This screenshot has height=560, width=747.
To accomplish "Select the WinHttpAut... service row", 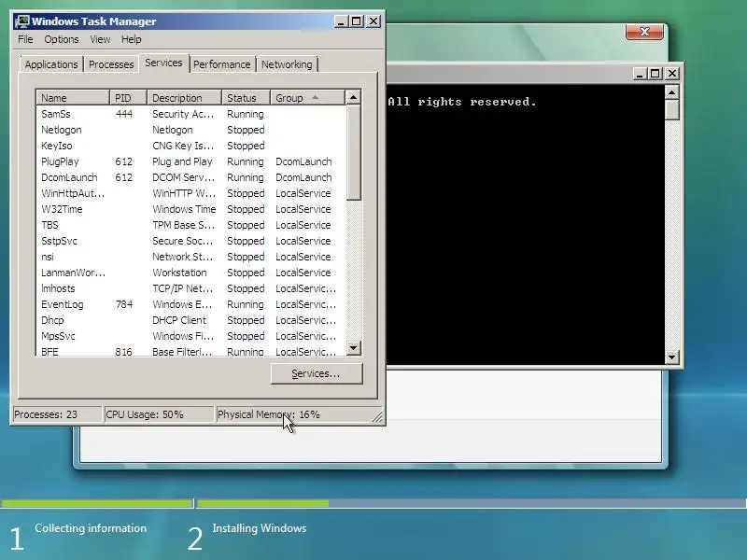I will pyautogui.click(x=190, y=193).
